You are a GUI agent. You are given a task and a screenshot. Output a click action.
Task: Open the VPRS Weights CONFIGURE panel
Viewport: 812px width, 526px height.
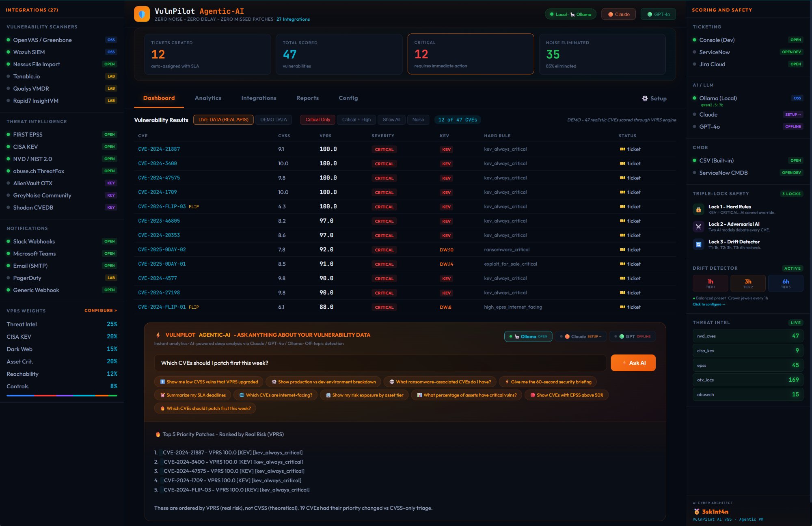pos(101,310)
